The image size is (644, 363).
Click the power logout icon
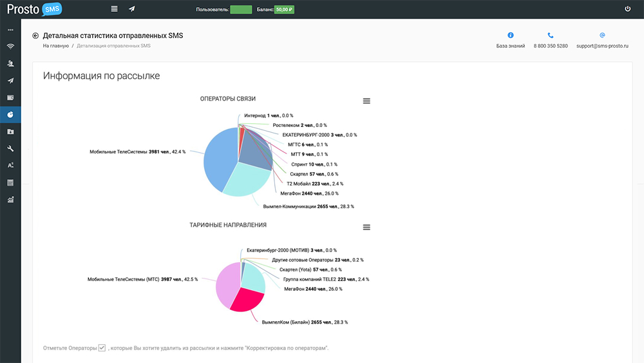click(x=628, y=9)
